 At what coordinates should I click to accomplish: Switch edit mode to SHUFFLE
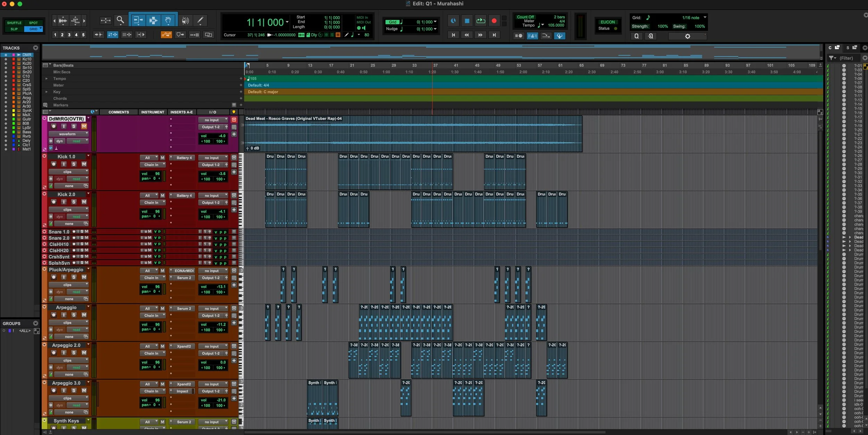14,23
